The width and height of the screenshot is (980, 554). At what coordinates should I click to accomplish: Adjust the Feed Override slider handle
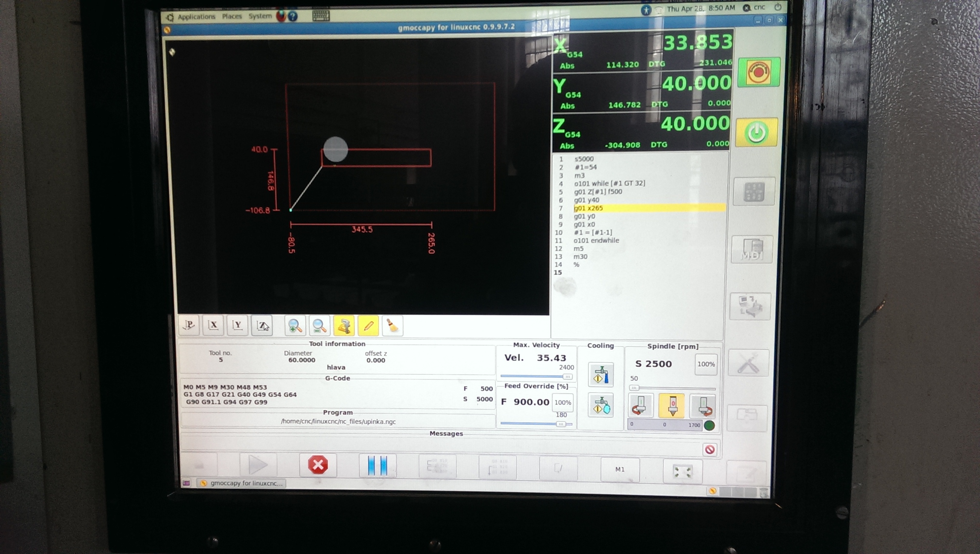point(561,424)
